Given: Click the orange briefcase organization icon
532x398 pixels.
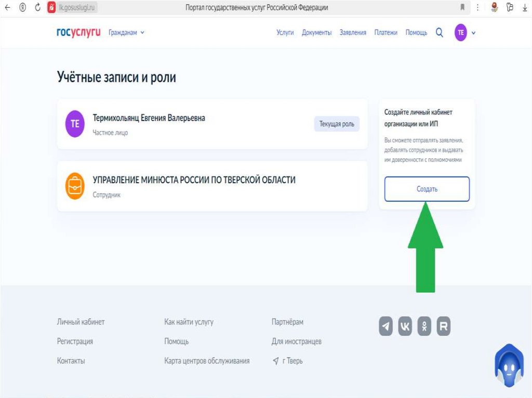Looking at the screenshot, I should tap(75, 186).
